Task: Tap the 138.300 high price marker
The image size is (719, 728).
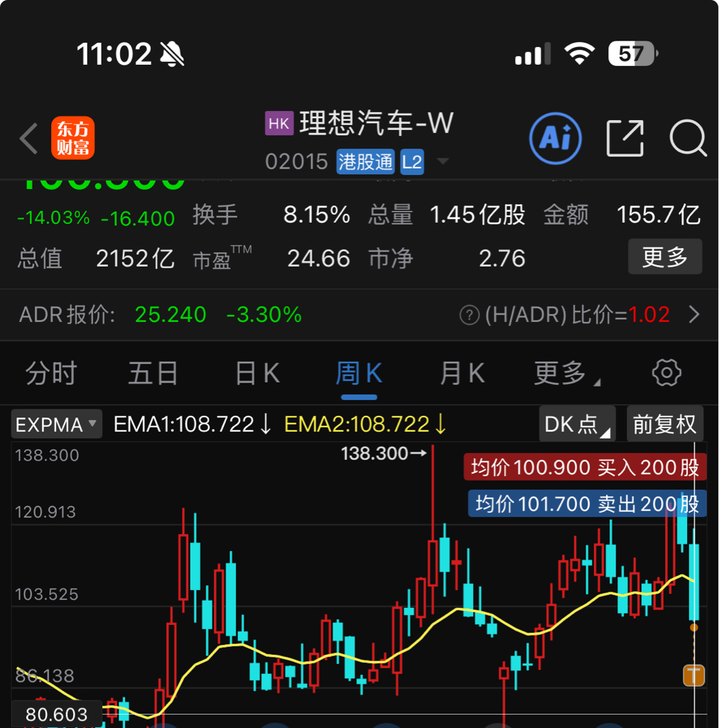Action: [383, 453]
